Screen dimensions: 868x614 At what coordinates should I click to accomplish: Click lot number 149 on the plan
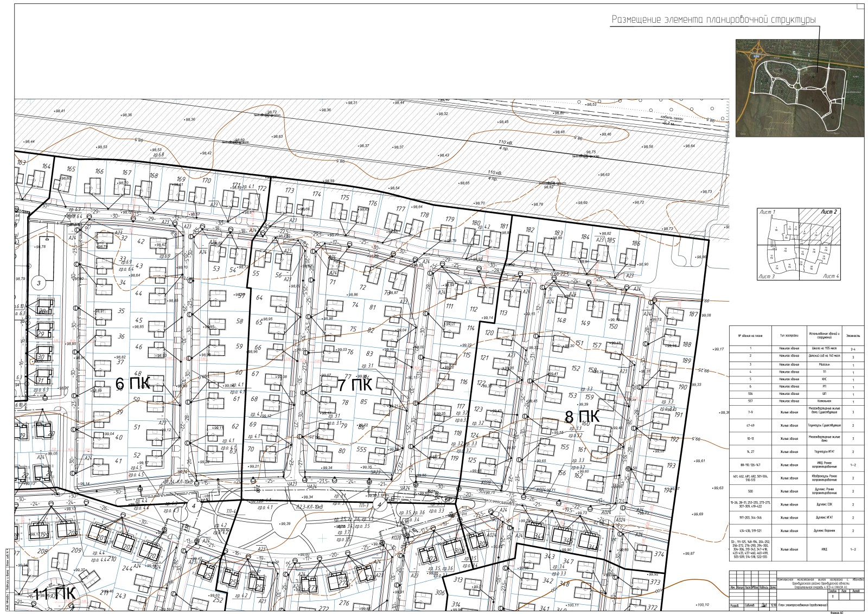[585, 323]
